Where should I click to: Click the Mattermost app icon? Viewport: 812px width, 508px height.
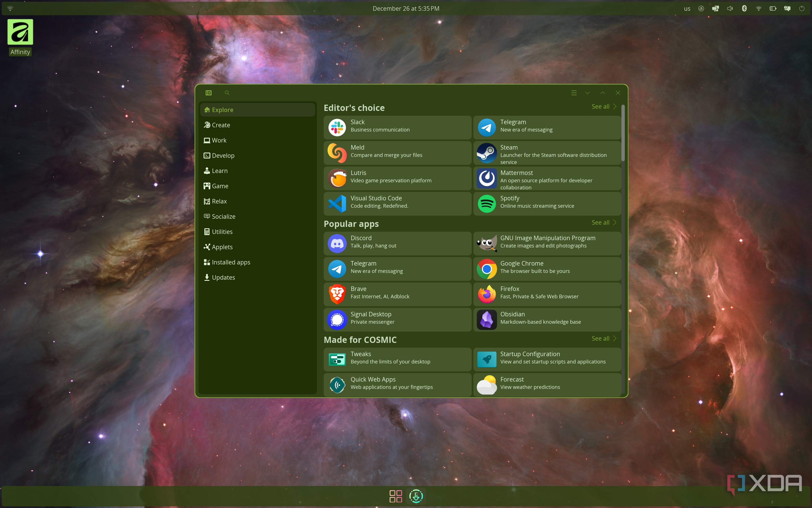487,178
